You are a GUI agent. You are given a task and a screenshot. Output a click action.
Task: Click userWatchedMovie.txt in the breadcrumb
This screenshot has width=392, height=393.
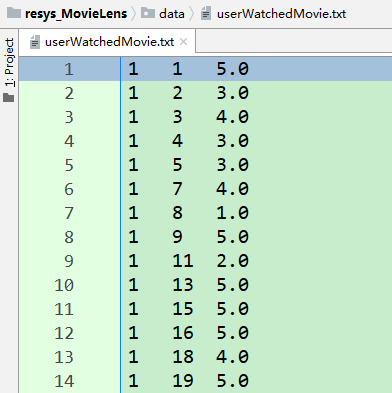pyautogui.click(x=281, y=14)
